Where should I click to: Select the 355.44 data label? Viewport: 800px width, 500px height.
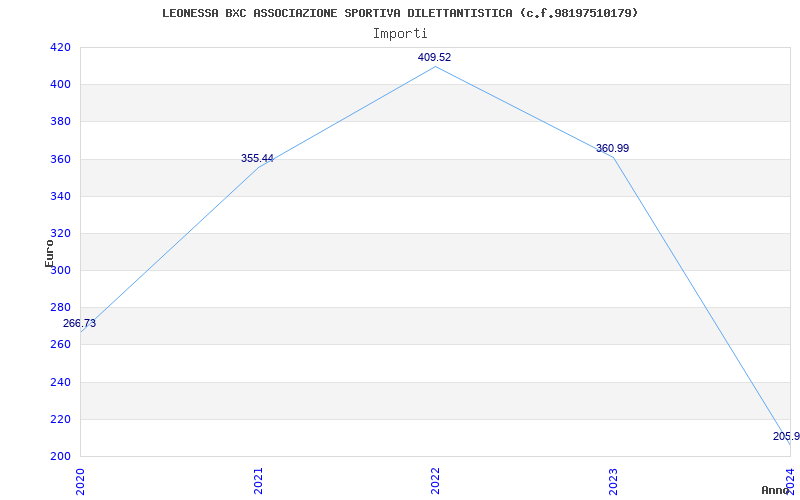tap(257, 159)
